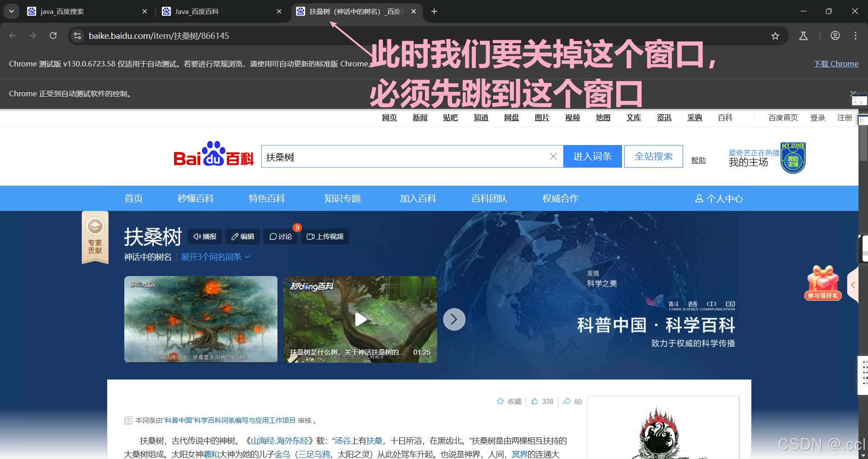Viewport: 868px width, 459px height.
Task: Select 权威合作 in the blue nav bar
Action: (x=560, y=198)
